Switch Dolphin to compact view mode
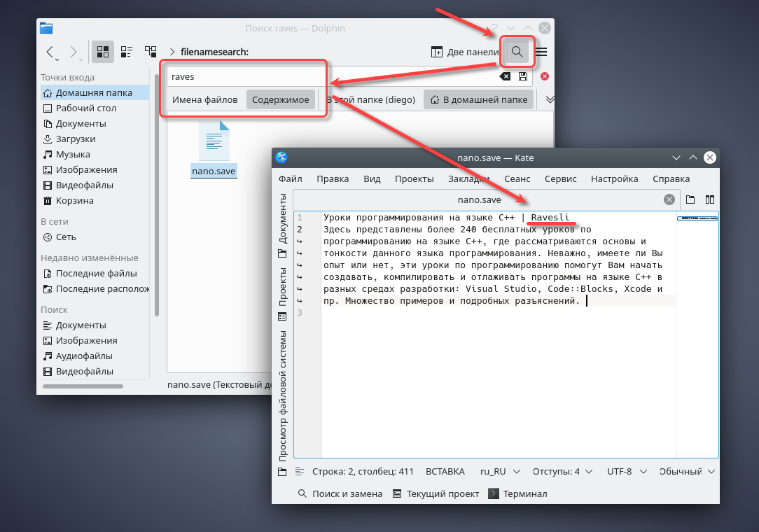This screenshot has height=532, width=759. (127, 51)
